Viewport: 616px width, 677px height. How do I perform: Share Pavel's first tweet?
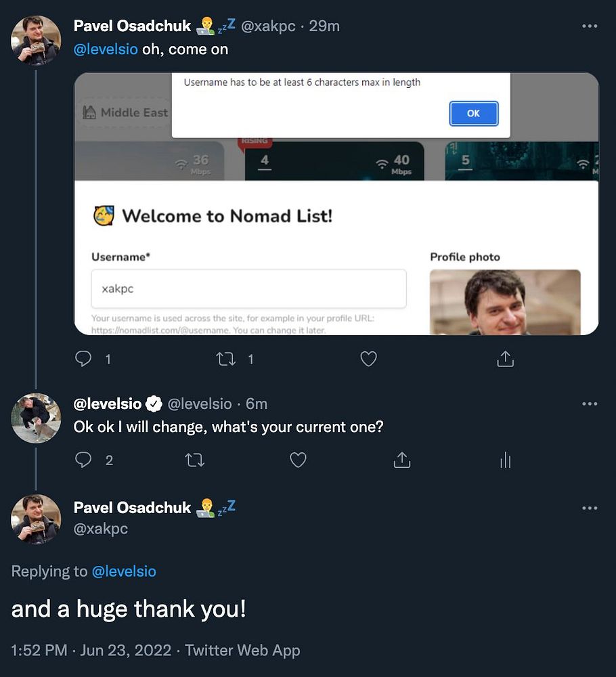505,359
